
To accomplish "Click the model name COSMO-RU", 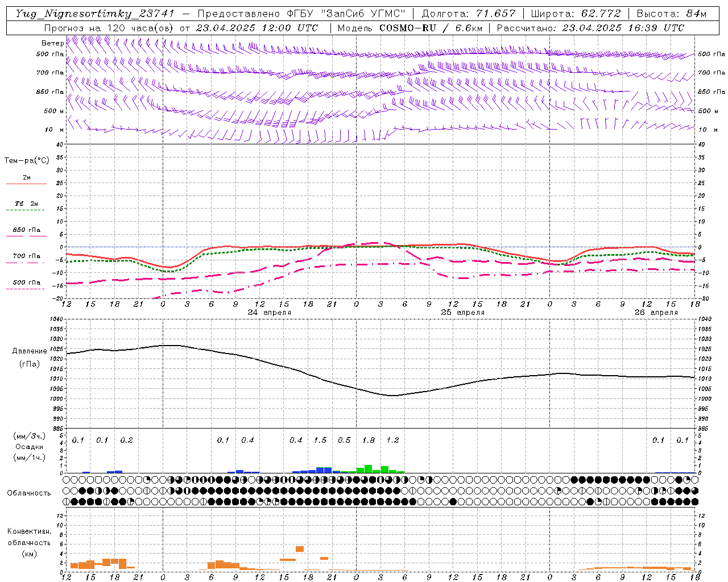I will [408, 28].
